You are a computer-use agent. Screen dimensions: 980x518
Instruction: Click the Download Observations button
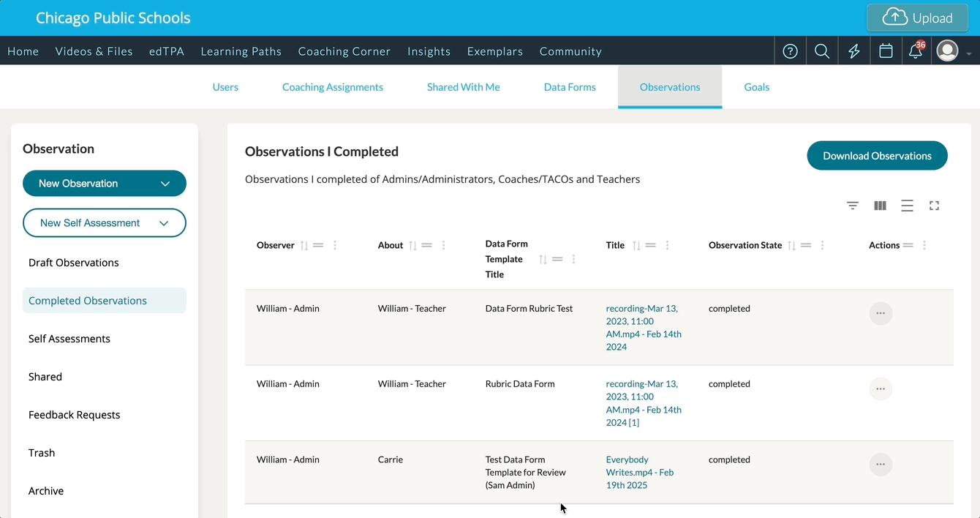(877, 156)
